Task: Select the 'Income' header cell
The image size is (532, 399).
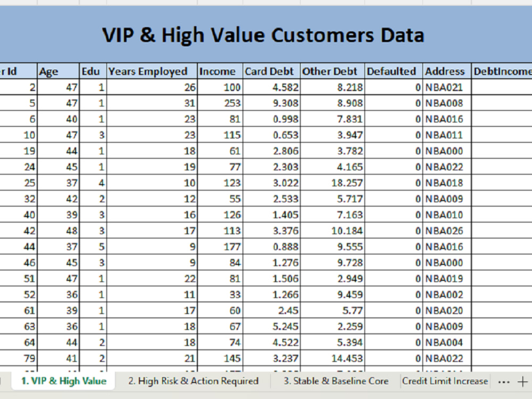Action: tap(220, 71)
